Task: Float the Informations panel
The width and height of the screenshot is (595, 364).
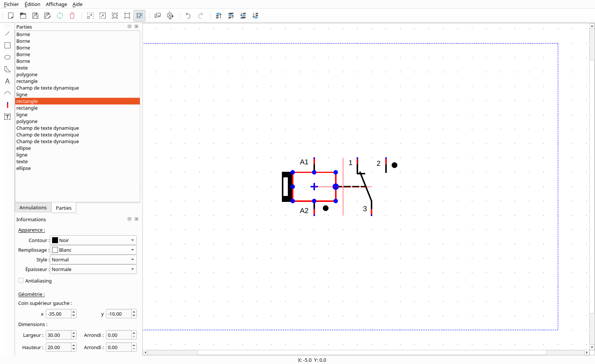Action: 129,219
